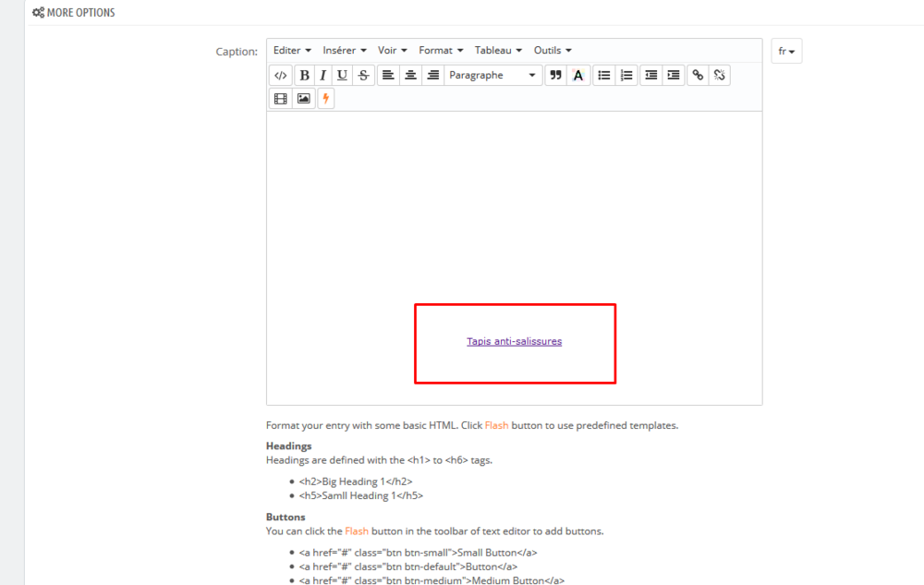Create a bulleted list
Image resolution: width=924 pixels, height=585 pixels.
tap(603, 75)
